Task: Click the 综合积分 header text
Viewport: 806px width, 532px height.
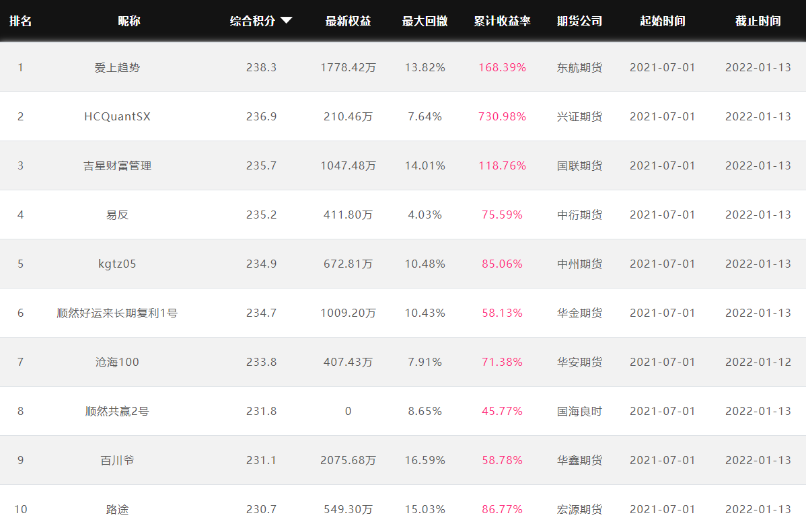Action: (x=252, y=21)
